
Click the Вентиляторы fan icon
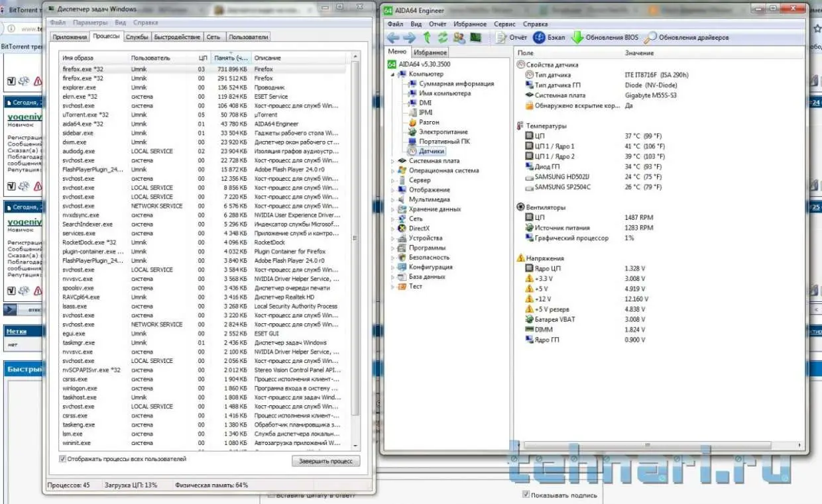(520, 207)
